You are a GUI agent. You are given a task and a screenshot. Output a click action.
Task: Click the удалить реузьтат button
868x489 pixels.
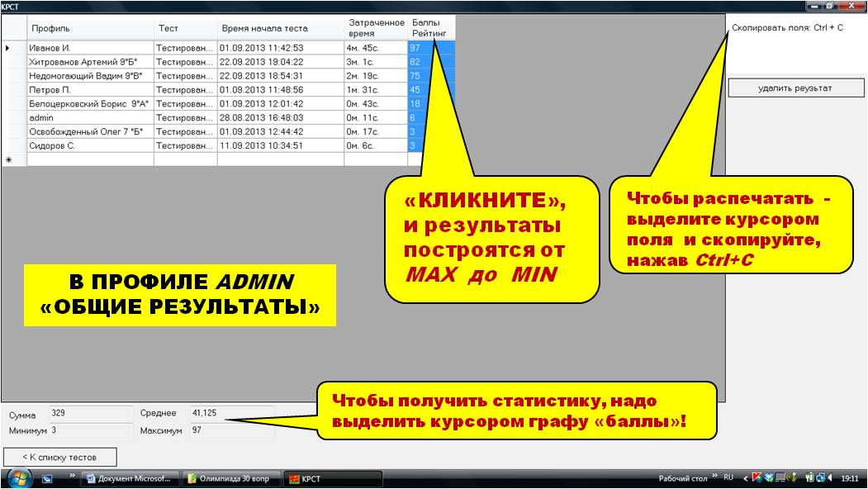point(796,87)
